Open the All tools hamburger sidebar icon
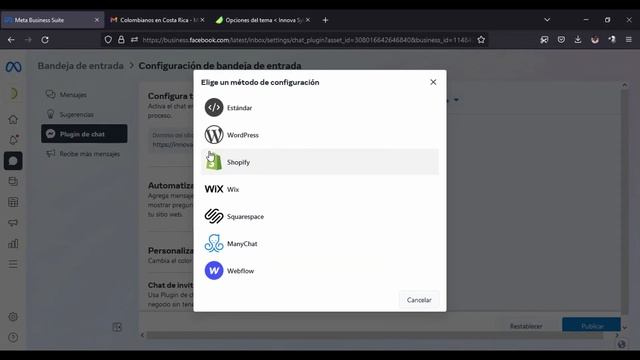 click(13, 264)
